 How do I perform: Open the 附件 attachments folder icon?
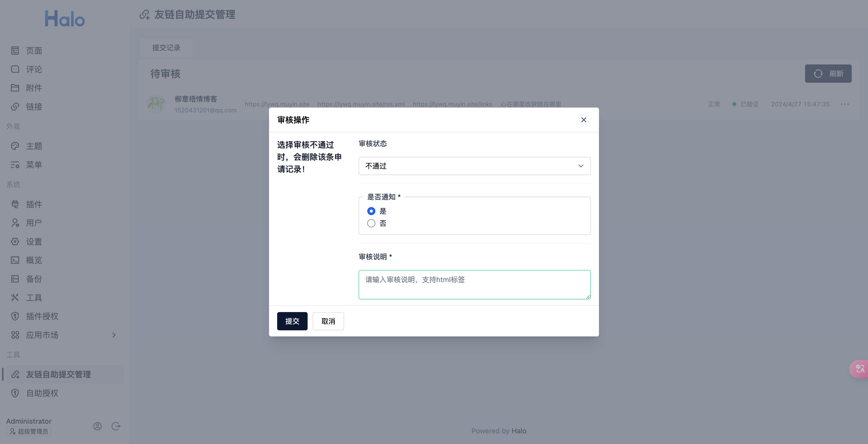click(15, 88)
